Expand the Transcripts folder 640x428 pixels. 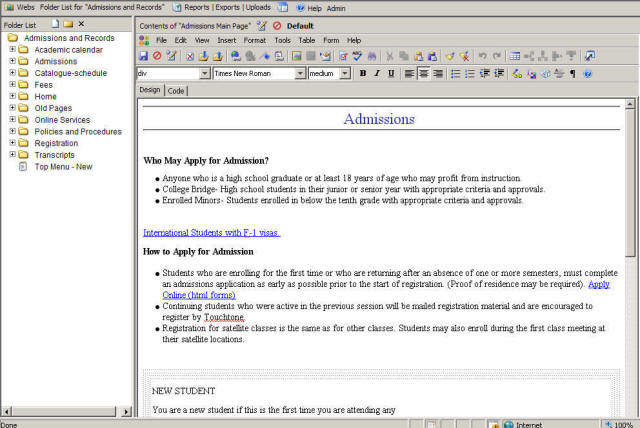pos(13,155)
